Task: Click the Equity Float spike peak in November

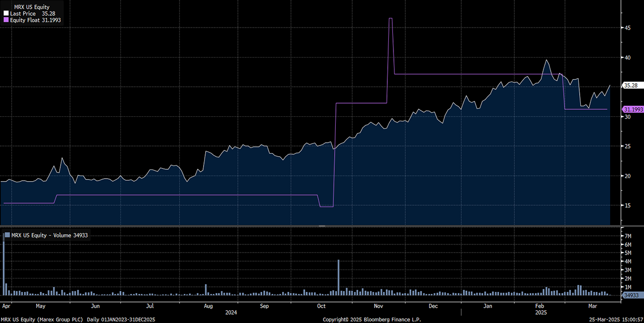Action: pyautogui.click(x=390, y=19)
